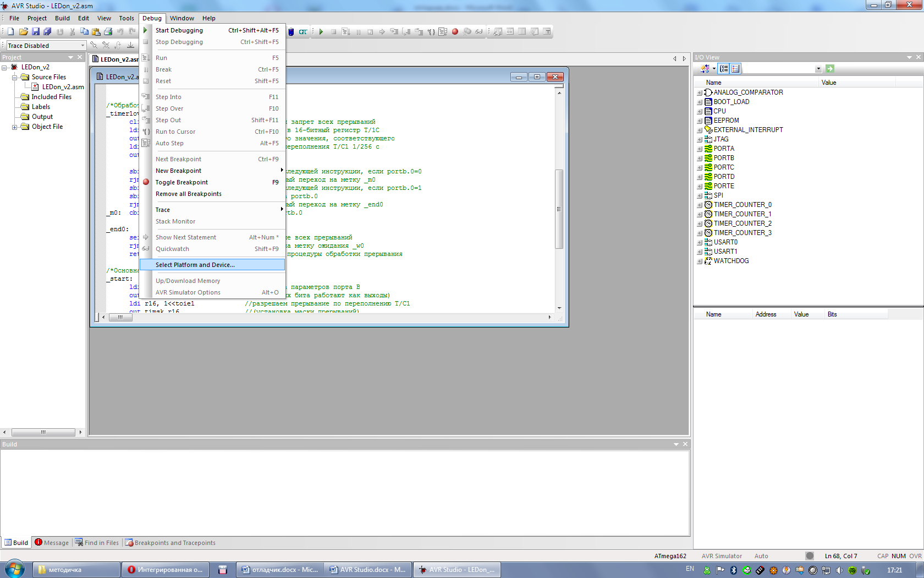Click the Open File folder icon

pos(23,32)
